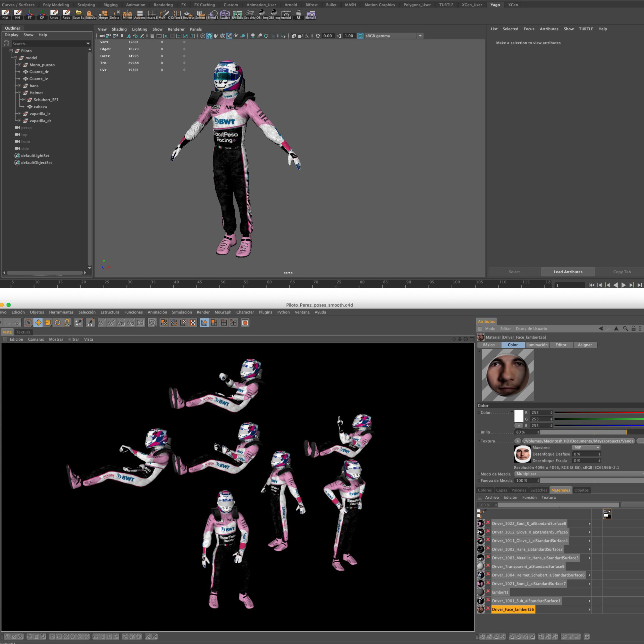
Task: Select the Move tool in Cinema 4D
Action: (x=38, y=323)
